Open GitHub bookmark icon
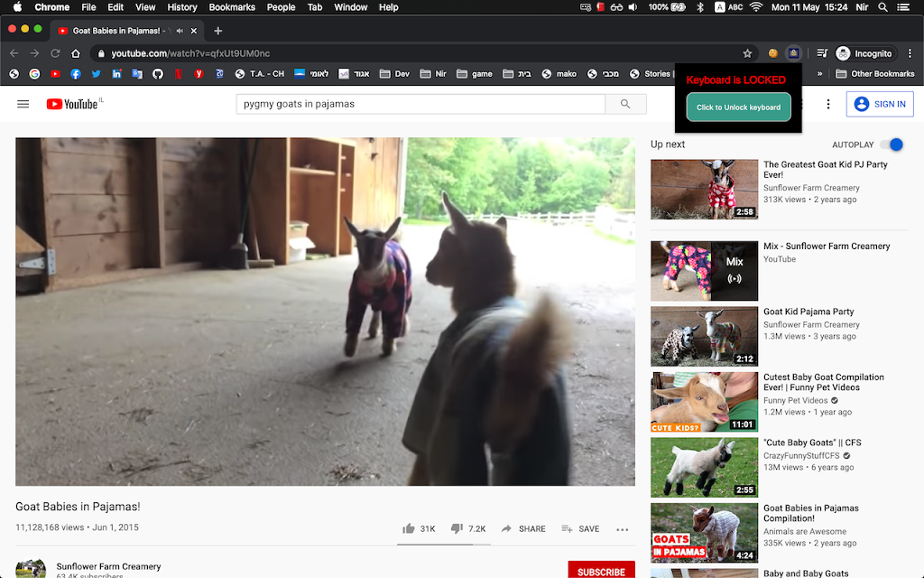Screen dimensions: 924x578 (x=157, y=74)
